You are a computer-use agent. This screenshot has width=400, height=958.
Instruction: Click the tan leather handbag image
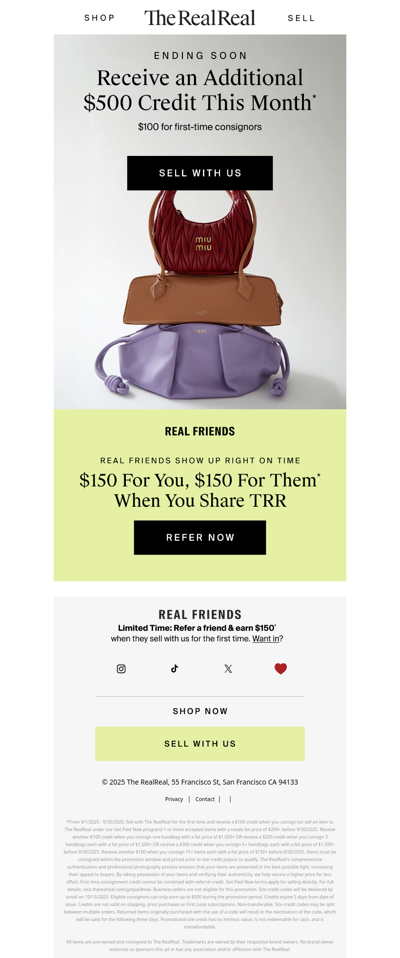[202, 299]
